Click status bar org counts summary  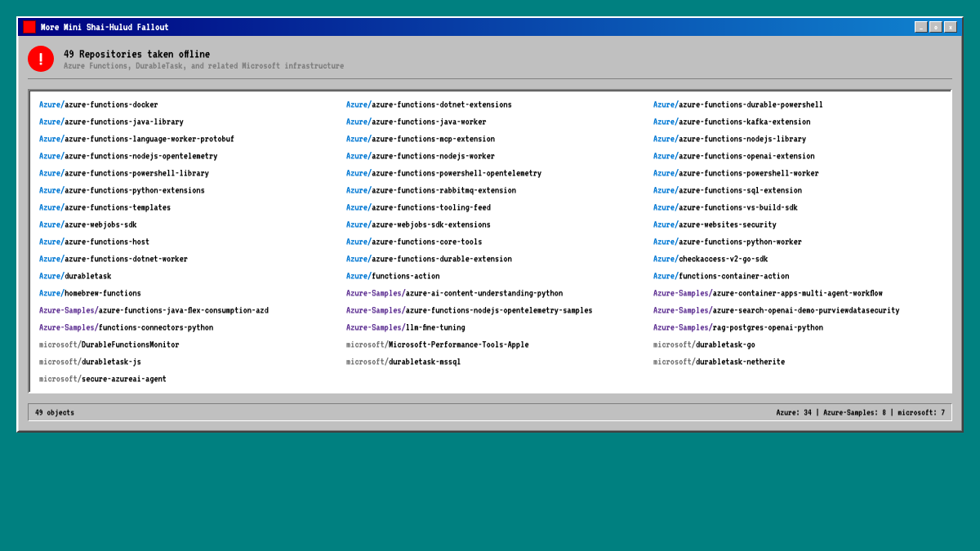click(x=861, y=412)
